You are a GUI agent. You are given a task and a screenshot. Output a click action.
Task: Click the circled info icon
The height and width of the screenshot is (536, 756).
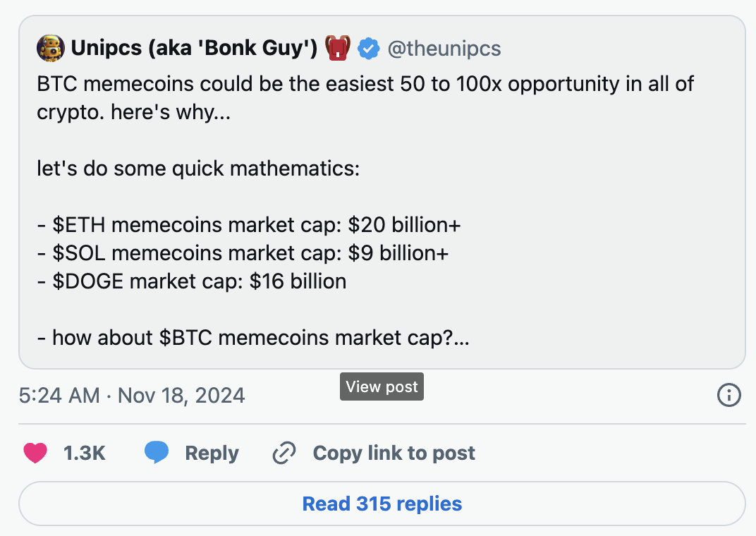(x=728, y=395)
